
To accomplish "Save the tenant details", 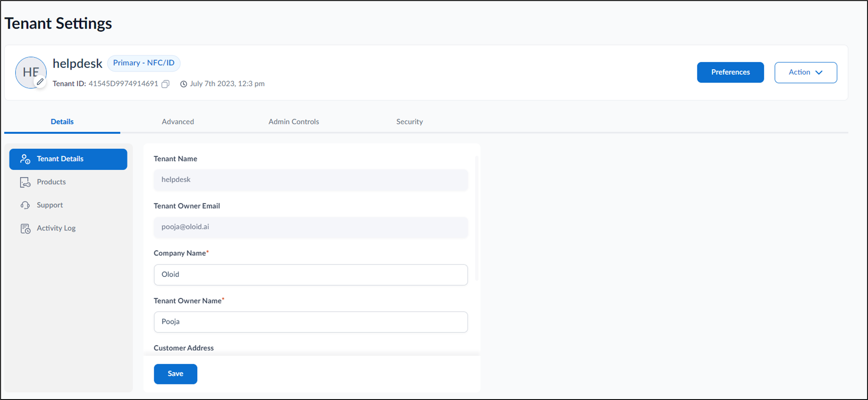I will (175, 374).
